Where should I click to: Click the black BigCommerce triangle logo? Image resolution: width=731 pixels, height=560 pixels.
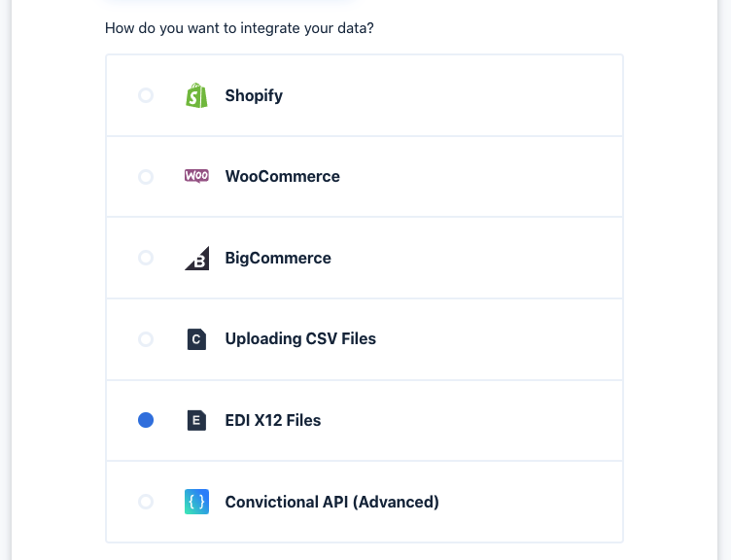coord(196,259)
